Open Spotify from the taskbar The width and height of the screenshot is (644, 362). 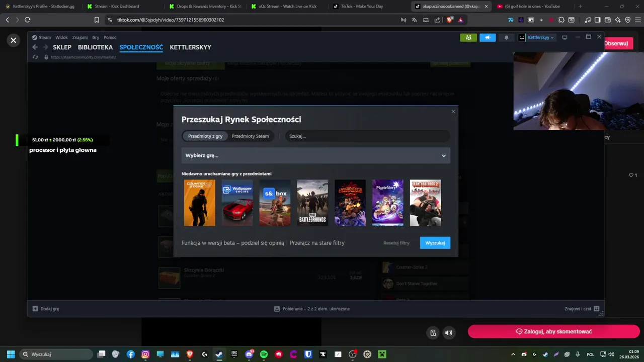point(264,354)
